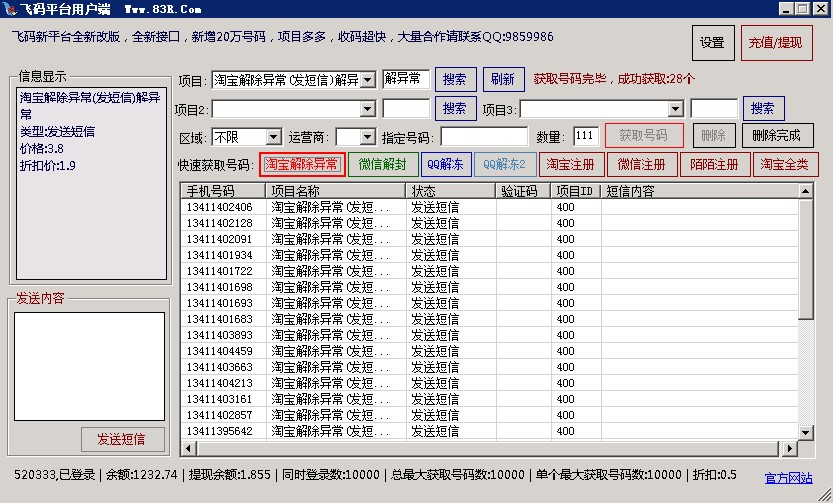The height and width of the screenshot is (503, 833).
Task: Click the 微信注册 quick button
Action: coord(642,165)
